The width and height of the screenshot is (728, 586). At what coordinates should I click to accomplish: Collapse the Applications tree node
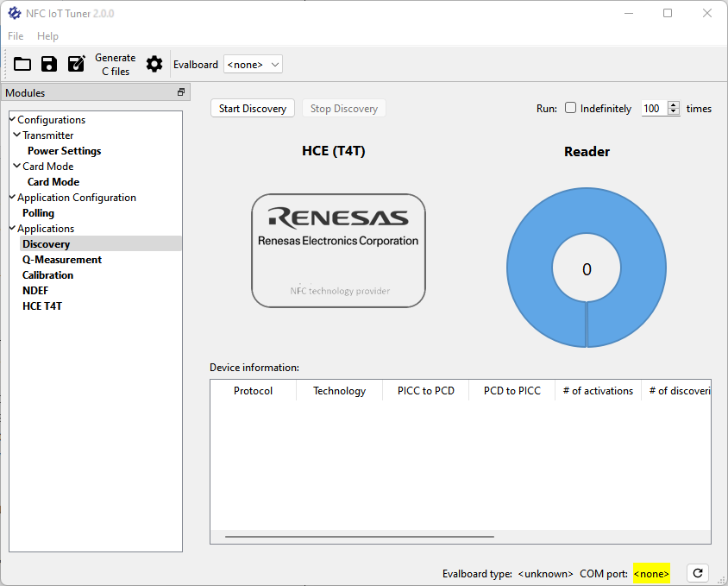[x=13, y=228]
